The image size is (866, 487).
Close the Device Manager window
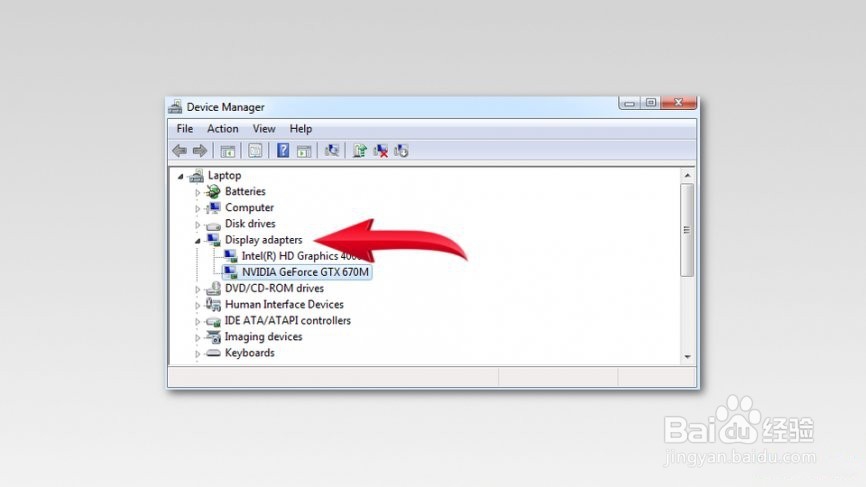[x=679, y=103]
